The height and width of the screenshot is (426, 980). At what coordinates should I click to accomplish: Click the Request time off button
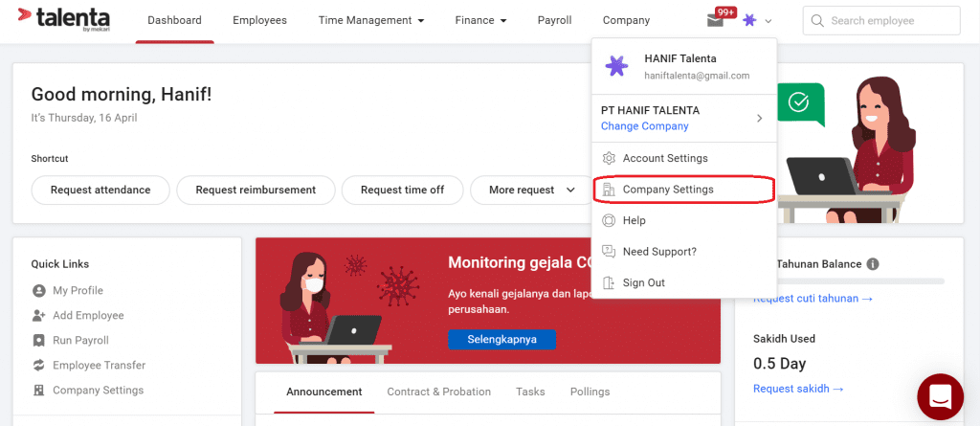tap(403, 190)
